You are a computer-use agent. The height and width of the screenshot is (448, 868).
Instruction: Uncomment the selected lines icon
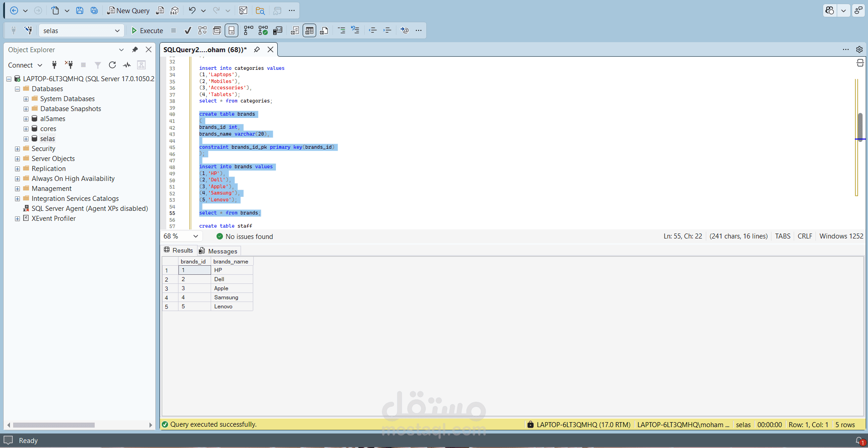click(x=355, y=30)
